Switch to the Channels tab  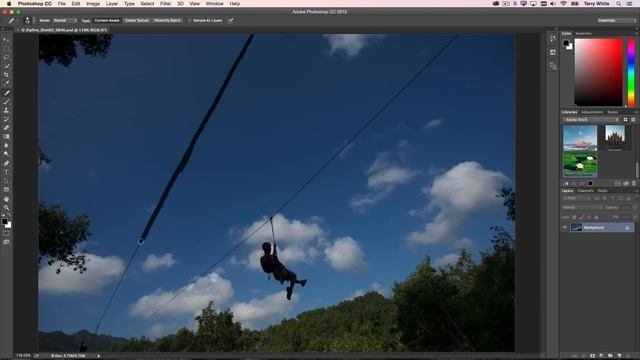585,191
